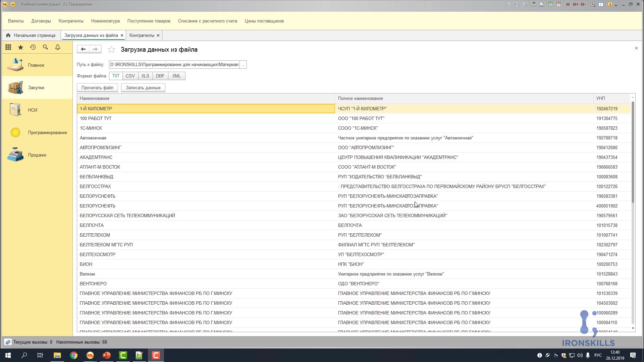Image resolution: width=644 pixels, height=362 pixels.
Task: Click the M- memory subtract button
Action: click(x=583, y=4)
